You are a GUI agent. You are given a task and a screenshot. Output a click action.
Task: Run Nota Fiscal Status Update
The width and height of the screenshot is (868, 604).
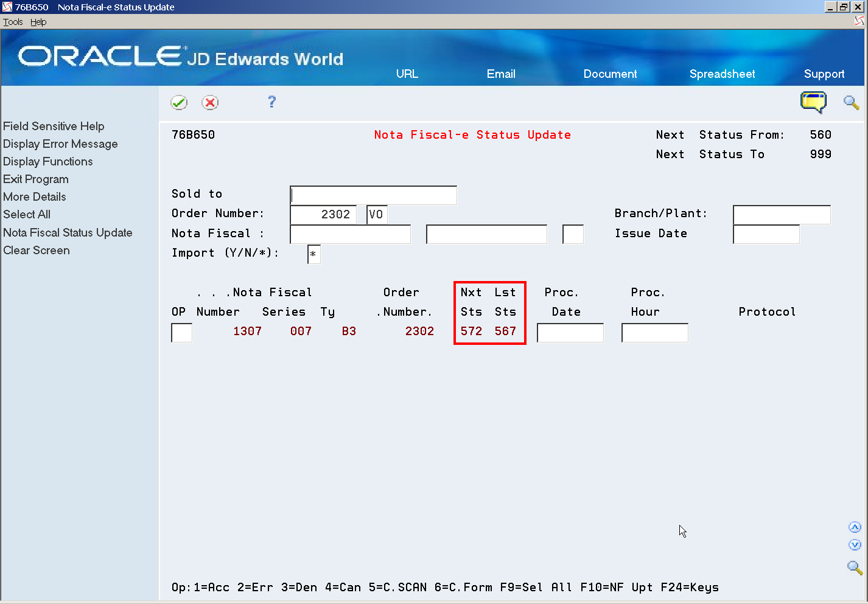(68, 232)
